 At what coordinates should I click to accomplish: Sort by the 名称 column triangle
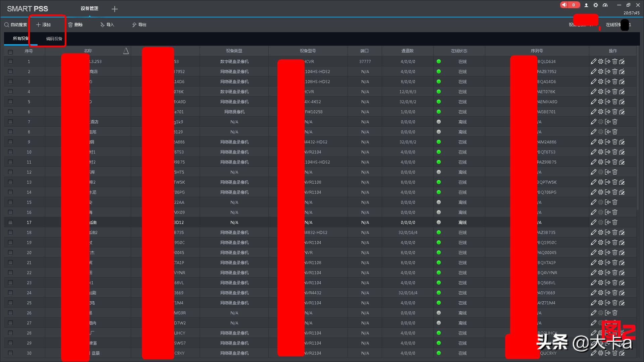[126, 51]
